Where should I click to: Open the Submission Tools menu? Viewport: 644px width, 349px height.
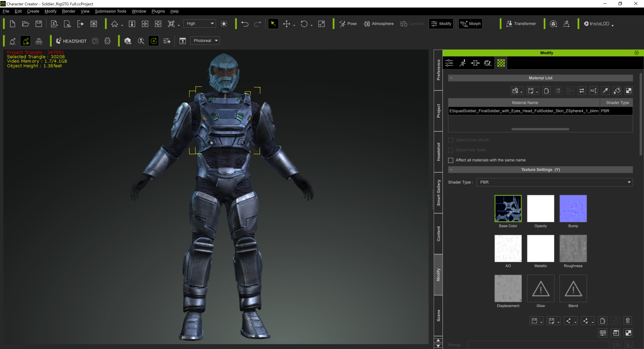click(110, 11)
